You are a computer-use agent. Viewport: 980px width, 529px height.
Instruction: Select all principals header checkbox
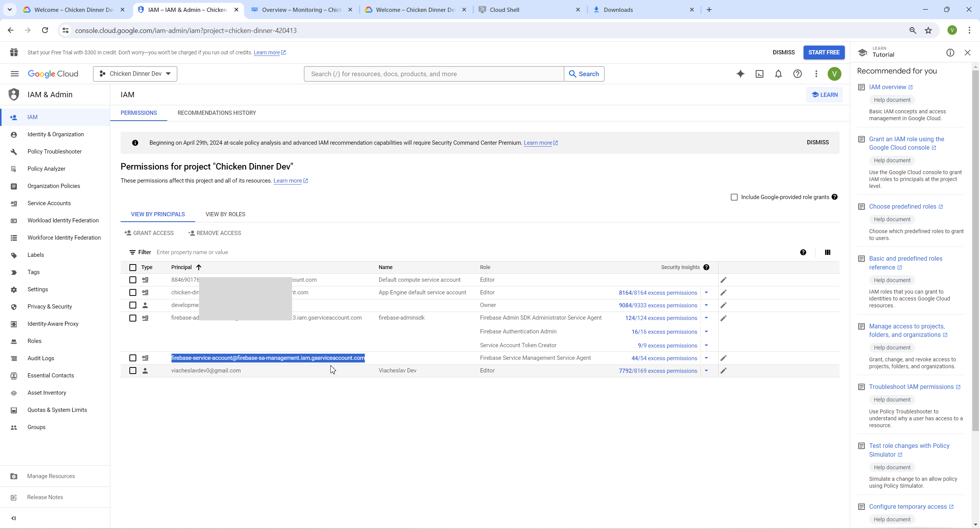(133, 268)
